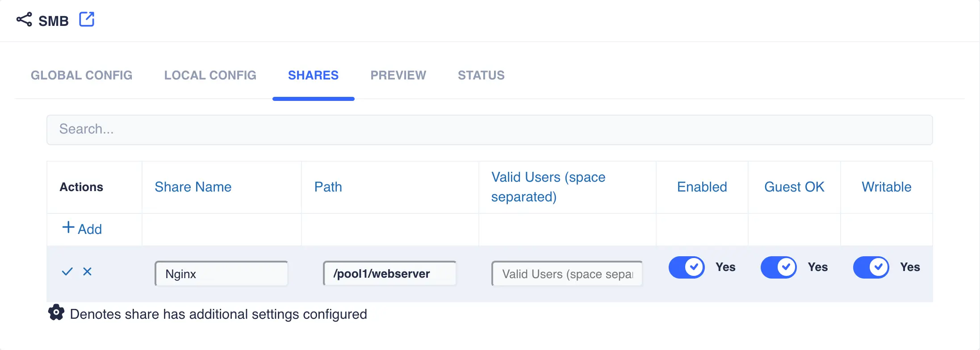Toggle the Writable switch for Nginx
The height and width of the screenshot is (350, 980).
(x=871, y=267)
